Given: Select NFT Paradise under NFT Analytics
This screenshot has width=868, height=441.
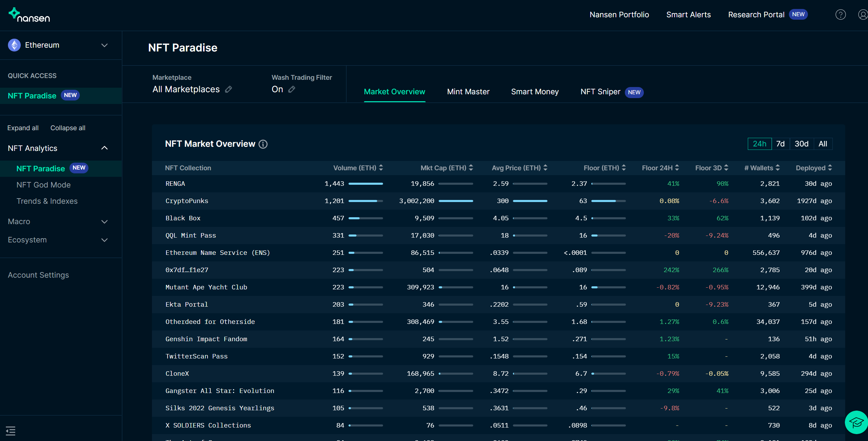Looking at the screenshot, I should coord(41,169).
